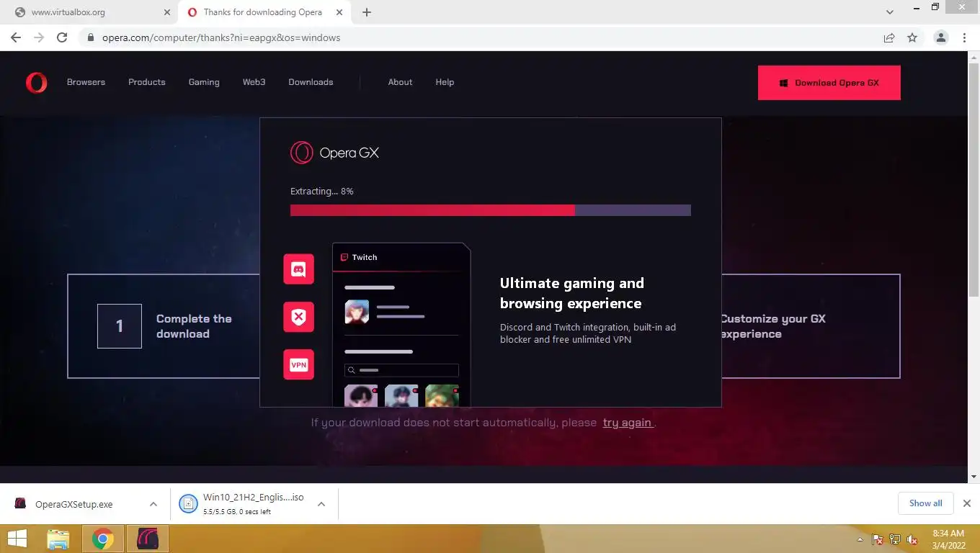Open Chrome three-dot menu

[x=964, y=37]
